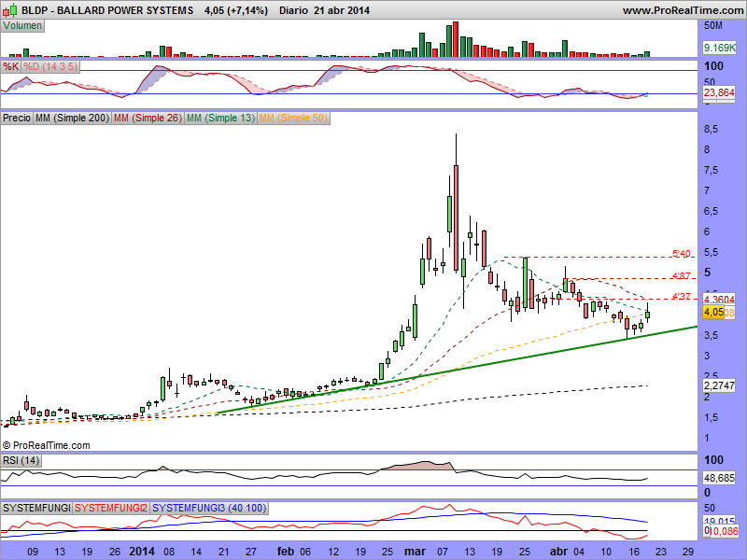The image size is (747, 560).
Task: Click the blue SYSTEMFUNGI3 (40 100) label
Action: pyautogui.click(x=209, y=508)
